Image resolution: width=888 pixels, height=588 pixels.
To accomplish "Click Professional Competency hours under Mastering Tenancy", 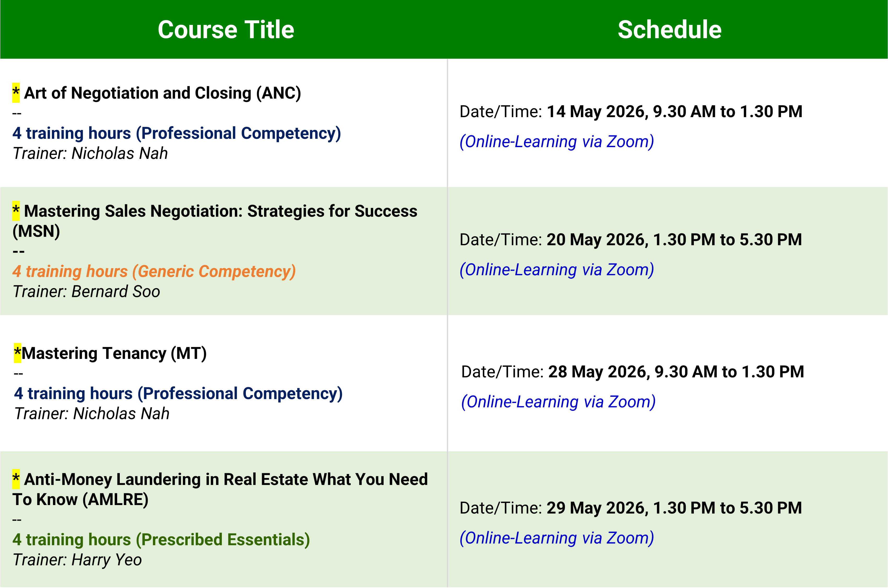I will [x=178, y=393].
